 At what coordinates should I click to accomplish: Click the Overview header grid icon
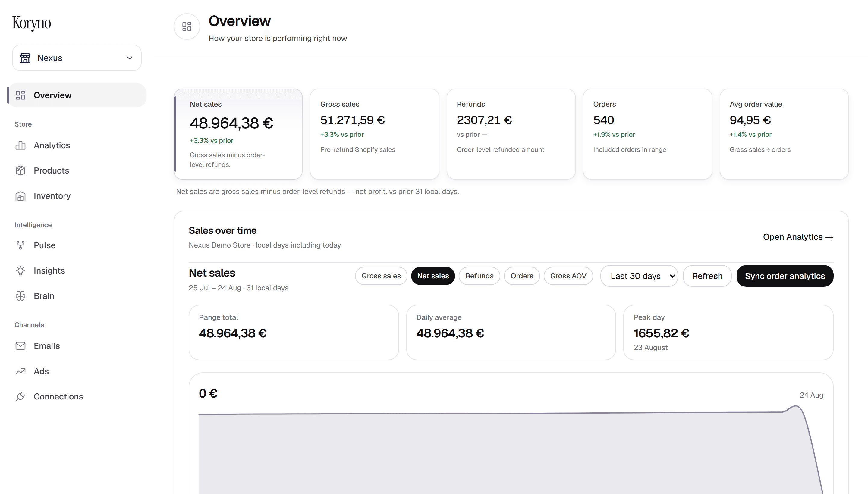pos(187,27)
